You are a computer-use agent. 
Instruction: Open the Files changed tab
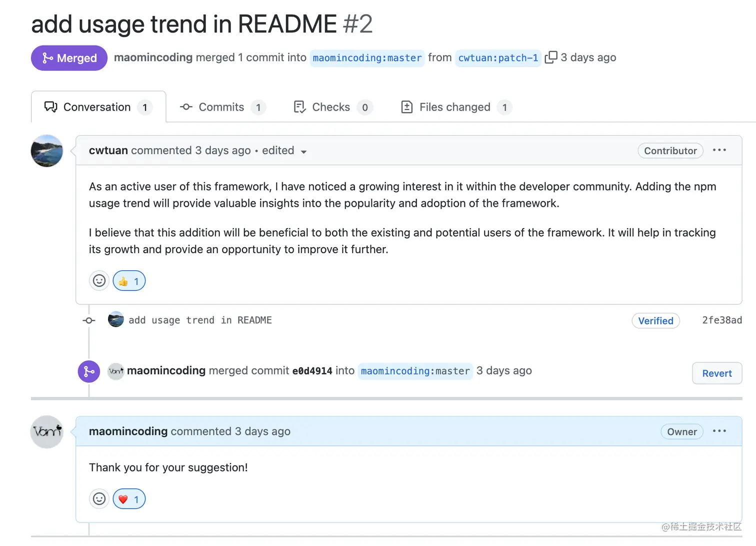point(455,107)
